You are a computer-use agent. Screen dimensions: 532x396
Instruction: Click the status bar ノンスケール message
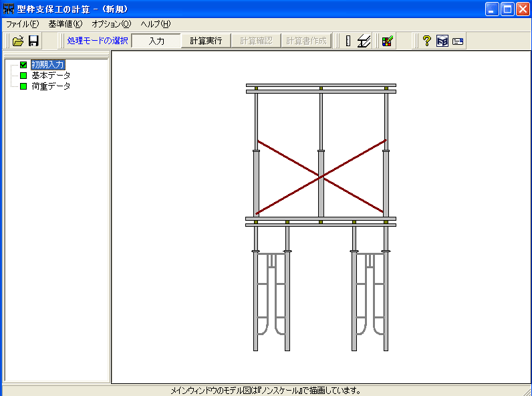pyautogui.click(x=265, y=391)
